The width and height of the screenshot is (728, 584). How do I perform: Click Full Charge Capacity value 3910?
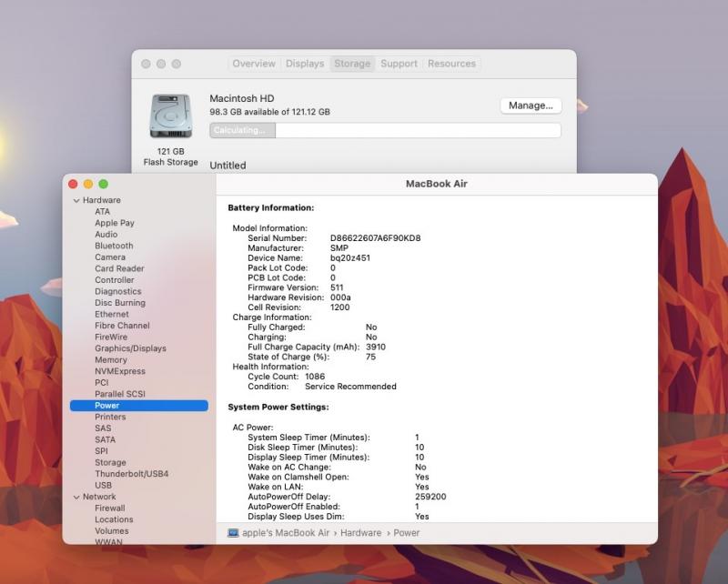pyautogui.click(x=376, y=347)
